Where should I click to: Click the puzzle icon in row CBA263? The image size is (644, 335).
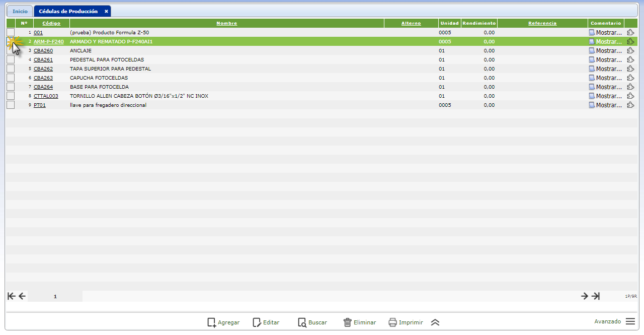(630, 78)
